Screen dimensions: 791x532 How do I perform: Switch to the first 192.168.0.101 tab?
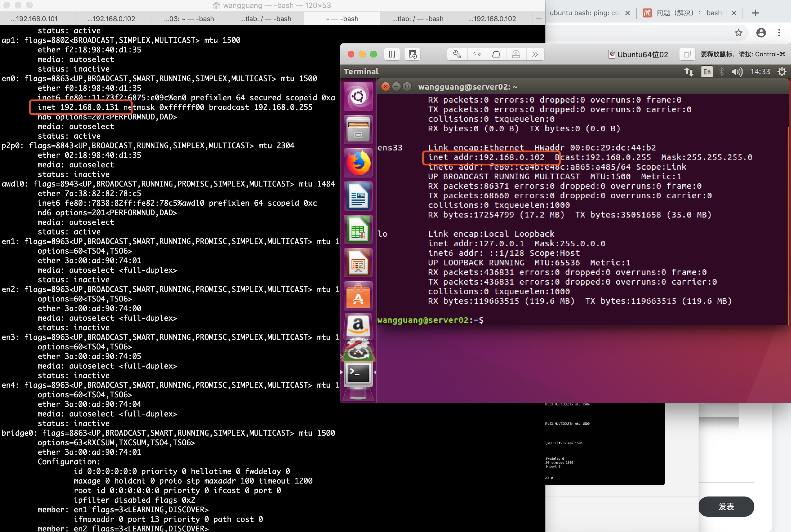34,19
